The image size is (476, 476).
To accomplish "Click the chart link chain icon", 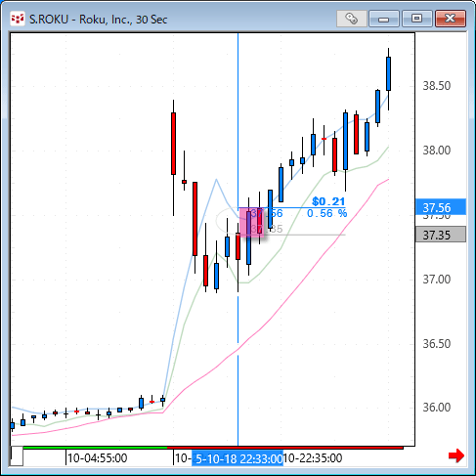I will pyautogui.click(x=352, y=19).
